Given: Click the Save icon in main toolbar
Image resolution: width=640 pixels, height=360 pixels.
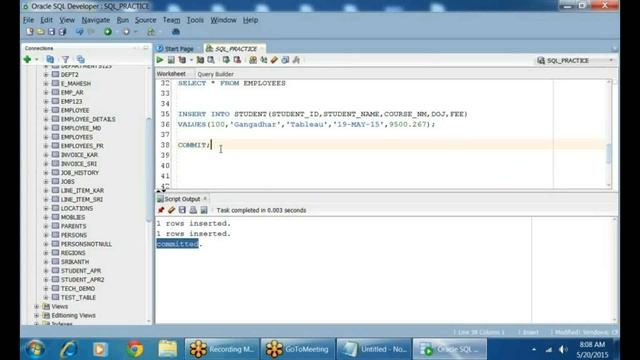Looking at the screenshot, I should coord(51,31).
